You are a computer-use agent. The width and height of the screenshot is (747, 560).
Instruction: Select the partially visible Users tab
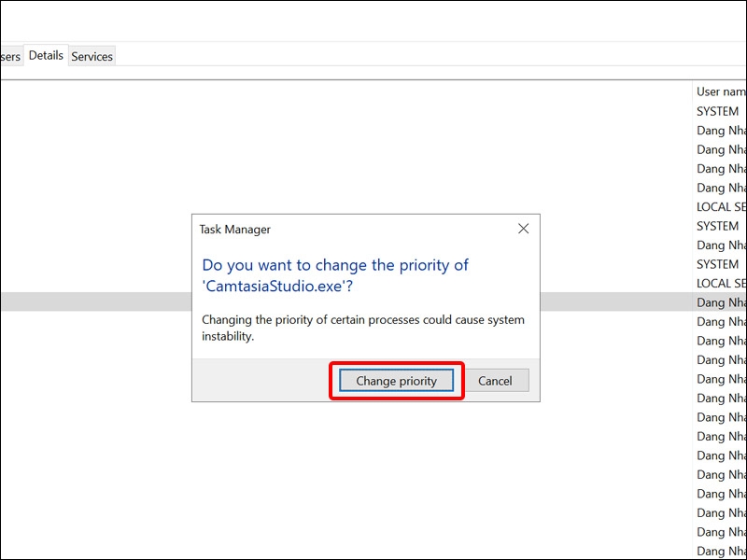point(10,57)
